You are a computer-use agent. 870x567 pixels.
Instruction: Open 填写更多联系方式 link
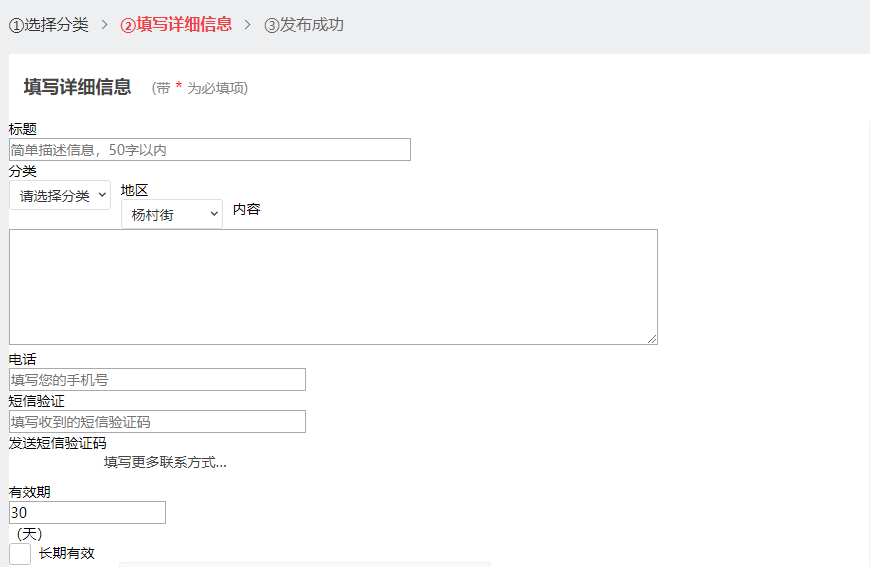(165, 462)
